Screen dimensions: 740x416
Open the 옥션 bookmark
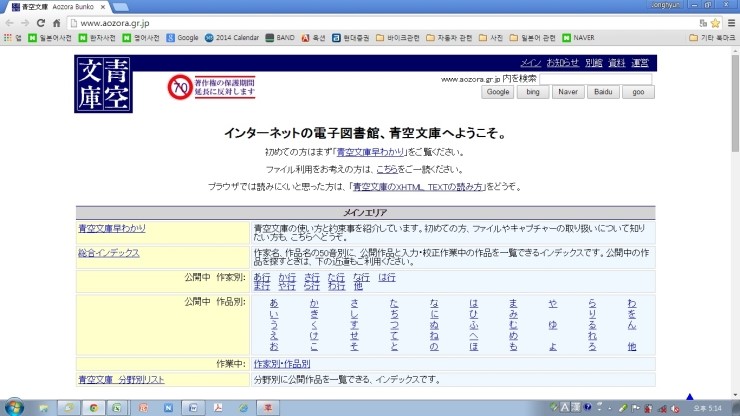click(313, 38)
